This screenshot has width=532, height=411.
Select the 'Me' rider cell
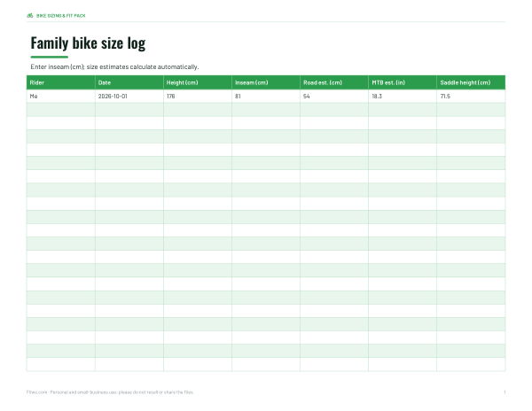coord(60,97)
